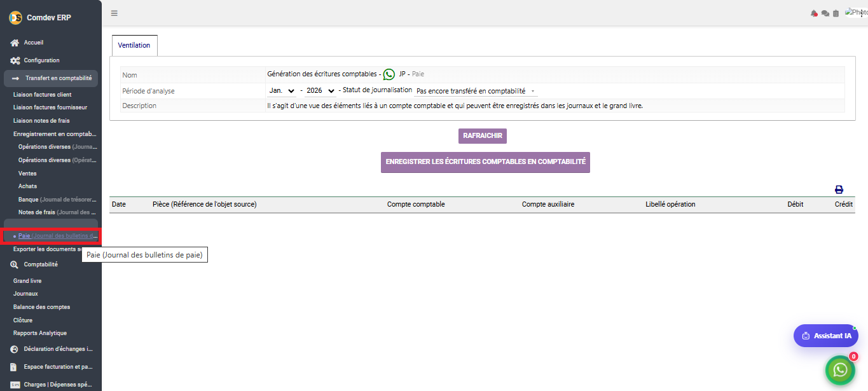This screenshot has height=391, width=868.
Task: Open the Achats journal entry
Action: point(28,186)
